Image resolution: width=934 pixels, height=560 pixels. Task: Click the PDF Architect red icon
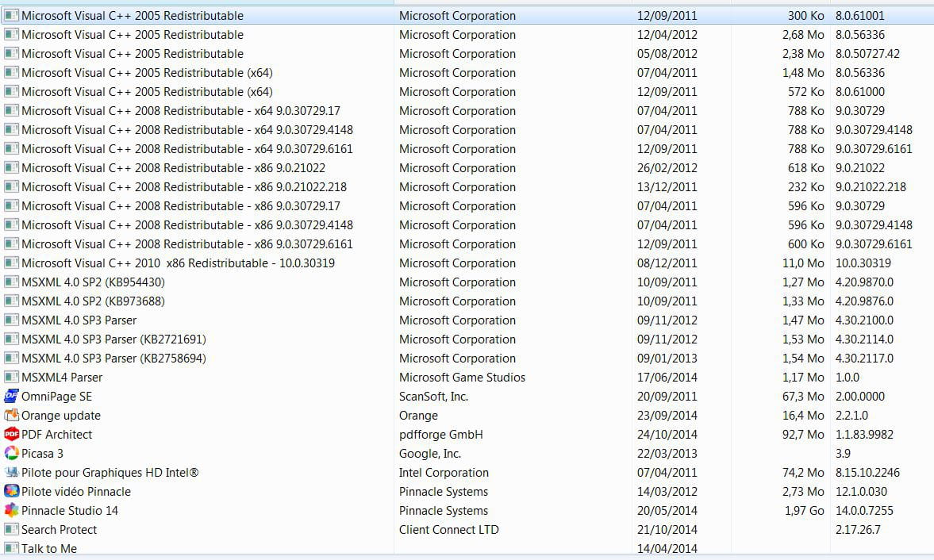11,434
